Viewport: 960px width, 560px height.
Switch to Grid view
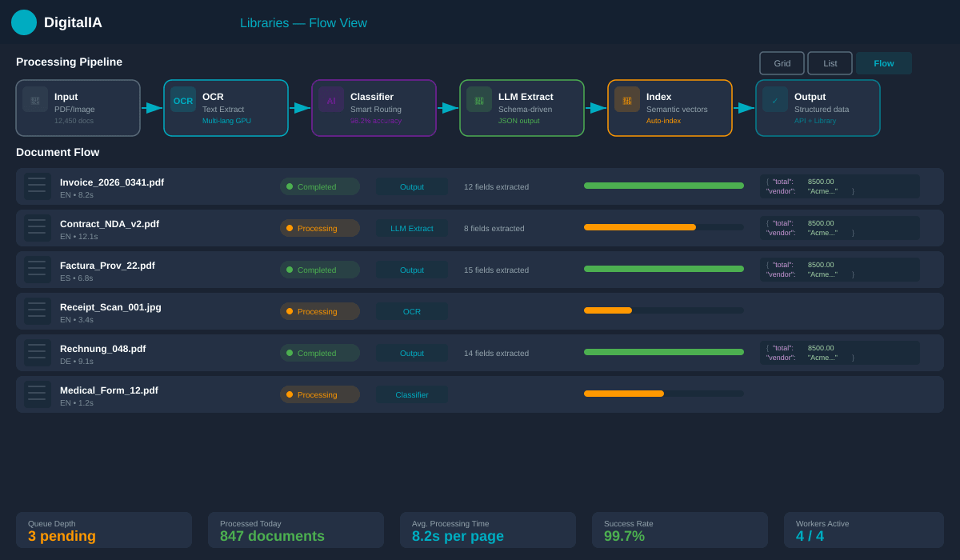pos(782,62)
